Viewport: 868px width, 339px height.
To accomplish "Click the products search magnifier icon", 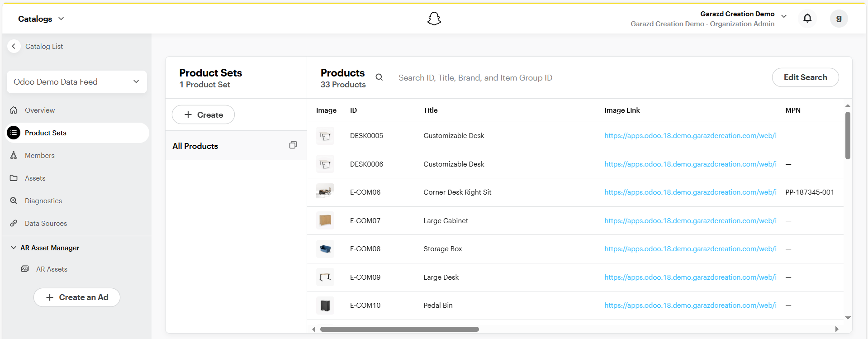I will pyautogui.click(x=379, y=77).
